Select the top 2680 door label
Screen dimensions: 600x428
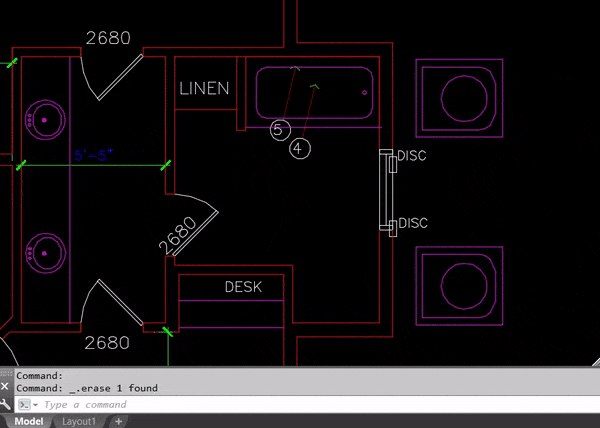(x=108, y=38)
